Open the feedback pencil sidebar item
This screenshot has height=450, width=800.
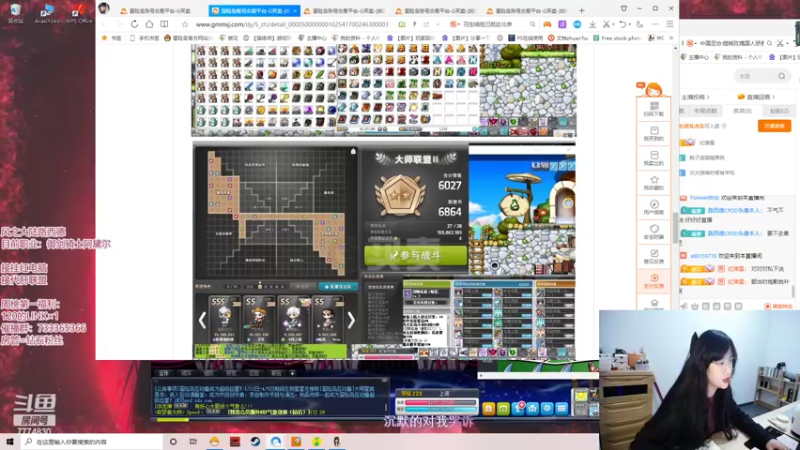click(654, 257)
